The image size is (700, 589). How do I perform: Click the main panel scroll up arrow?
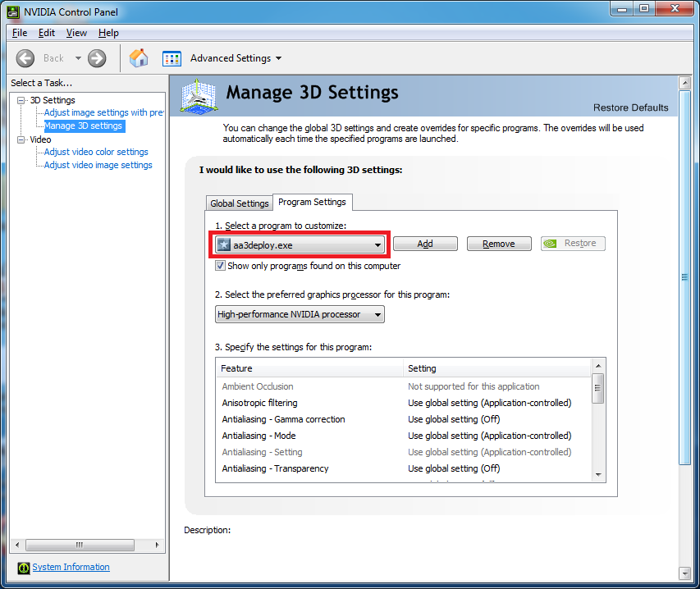[684, 83]
